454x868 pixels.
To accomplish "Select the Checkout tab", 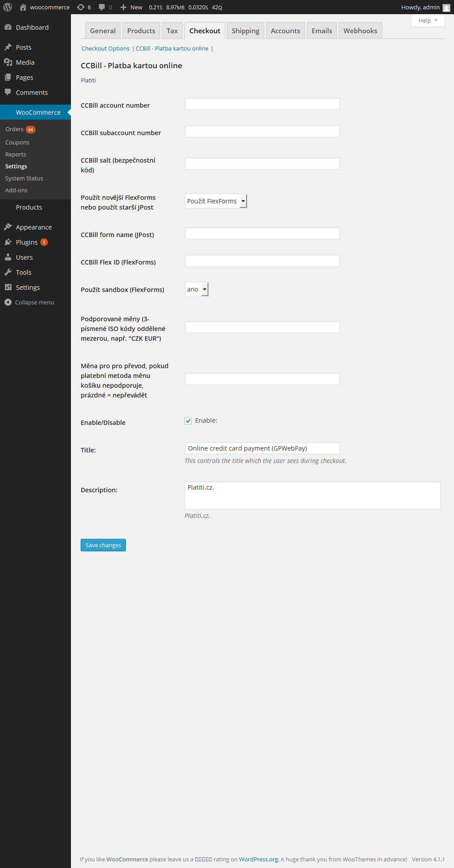I will 205,31.
